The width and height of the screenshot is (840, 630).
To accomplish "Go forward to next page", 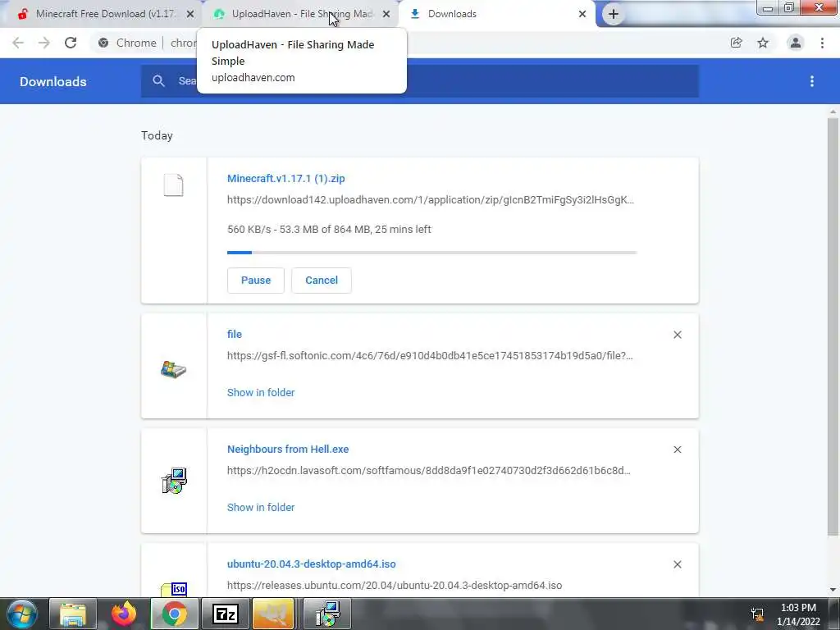I will (x=44, y=43).
